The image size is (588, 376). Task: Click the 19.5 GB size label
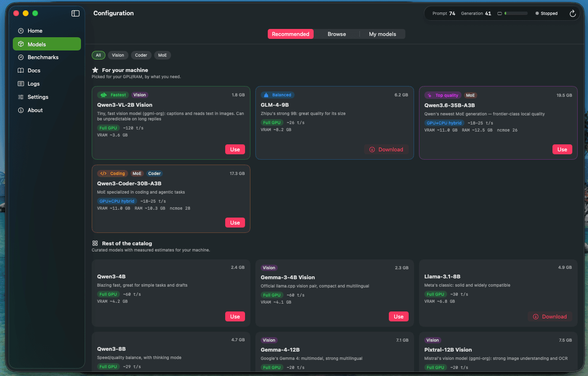point(564,95)
